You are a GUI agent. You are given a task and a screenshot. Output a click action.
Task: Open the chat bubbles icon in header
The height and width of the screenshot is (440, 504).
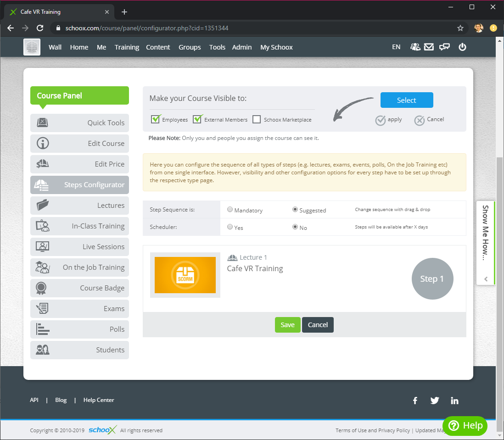444,47
